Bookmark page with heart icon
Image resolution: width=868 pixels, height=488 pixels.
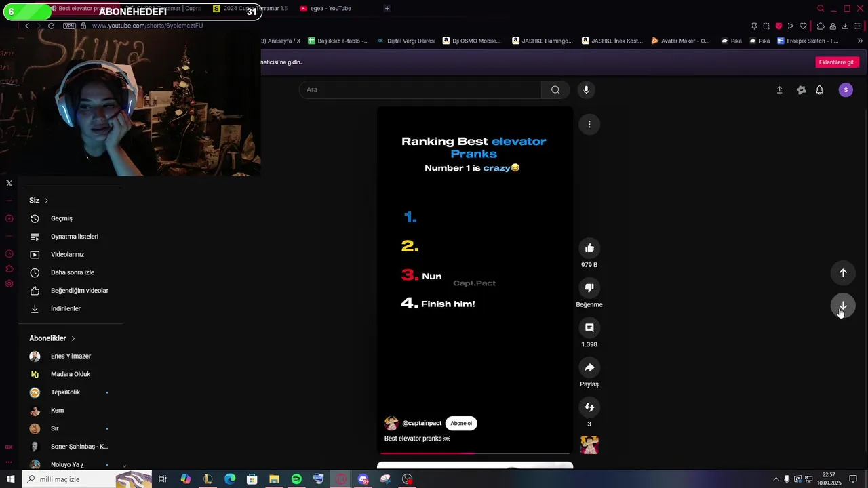803,26
